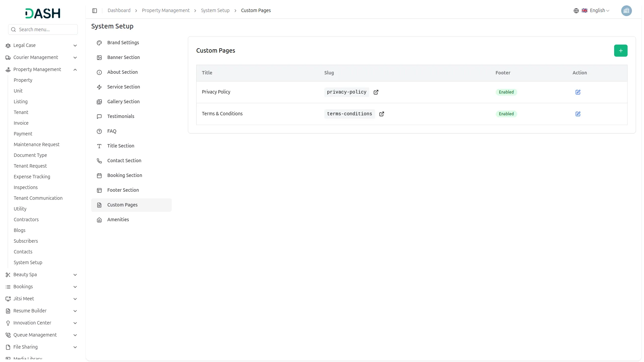The height and width of the screenshot is (362, 644).
Task: Edit the Privacy Policy page
Action: point(578,92)
